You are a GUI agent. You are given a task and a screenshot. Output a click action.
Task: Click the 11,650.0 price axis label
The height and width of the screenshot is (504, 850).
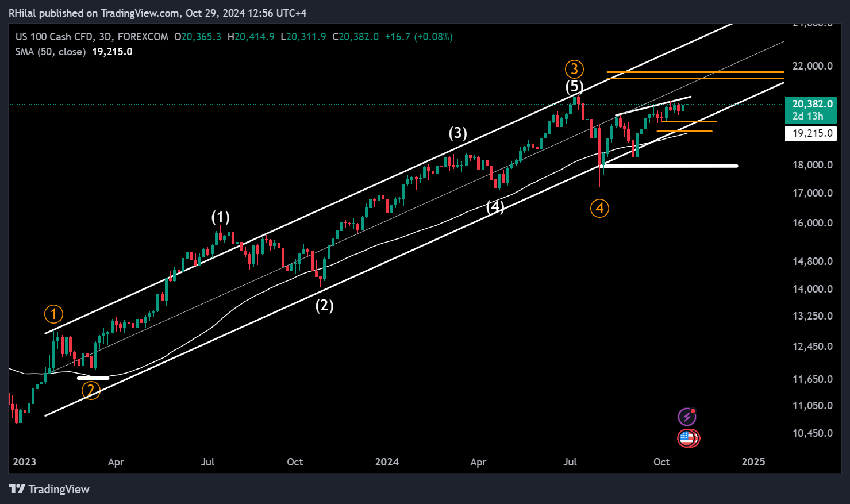point(812,379)
